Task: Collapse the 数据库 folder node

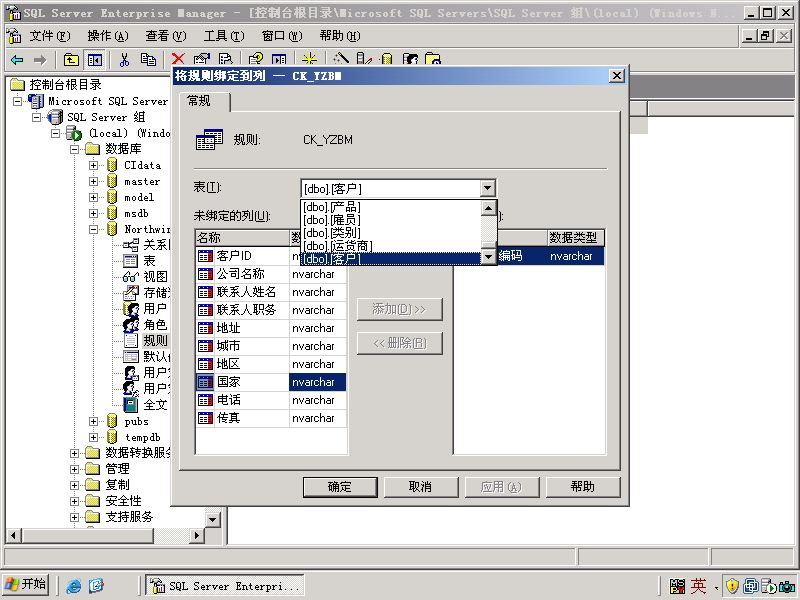Action: coord(74,149)
